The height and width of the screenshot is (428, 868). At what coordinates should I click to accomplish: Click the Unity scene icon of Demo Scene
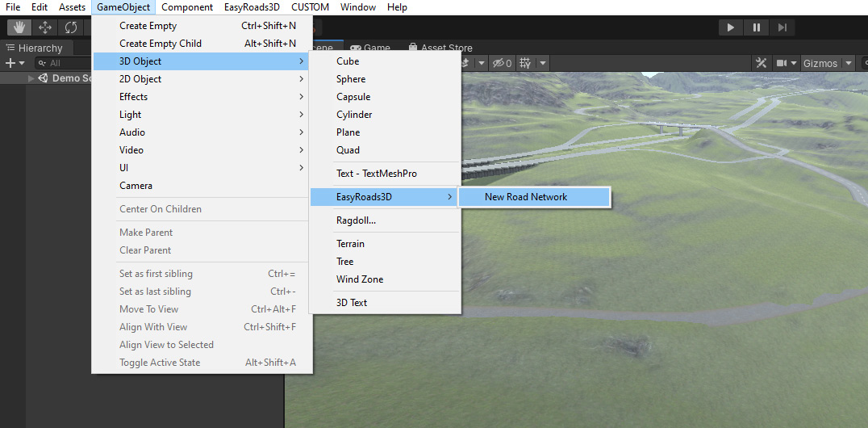[x=44, y=78]
